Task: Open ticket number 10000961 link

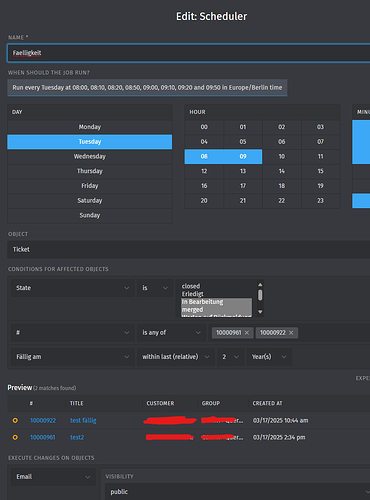Action: tap(43, 437)
